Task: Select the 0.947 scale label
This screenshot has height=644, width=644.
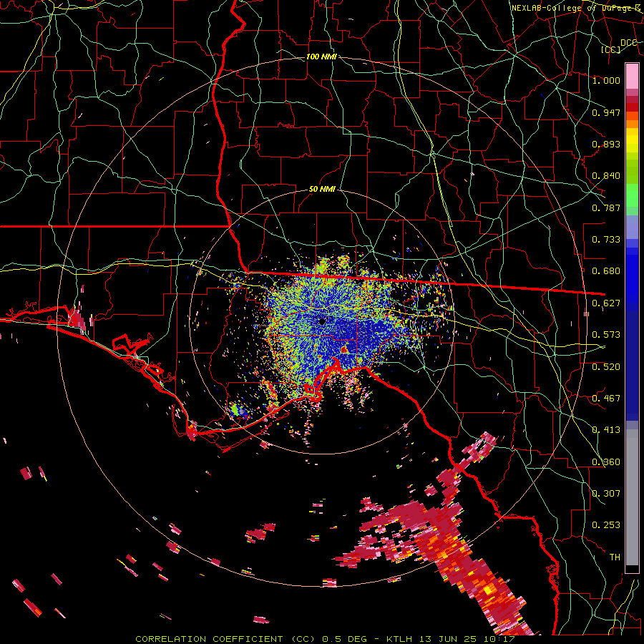Action: 606,112
